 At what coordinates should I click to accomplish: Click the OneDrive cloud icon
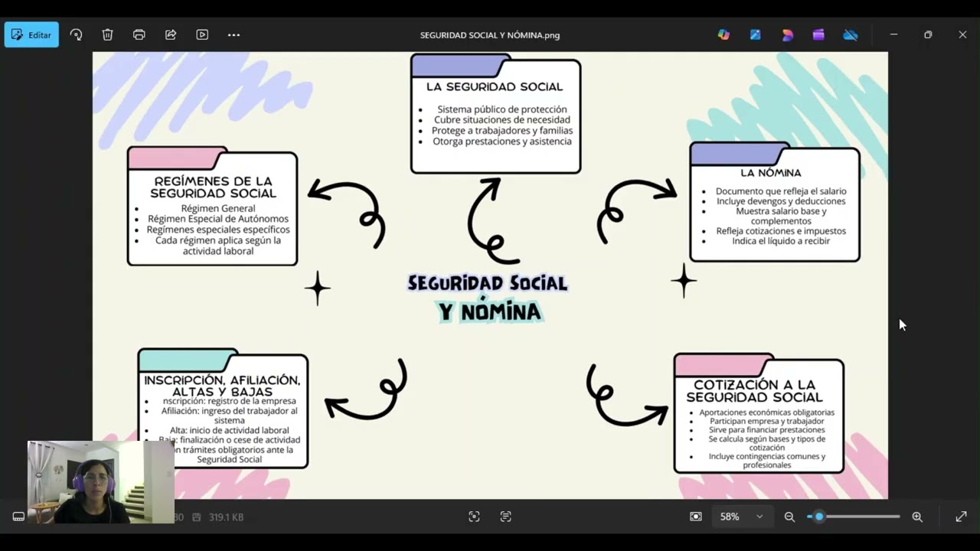click(x=850, y=34)
